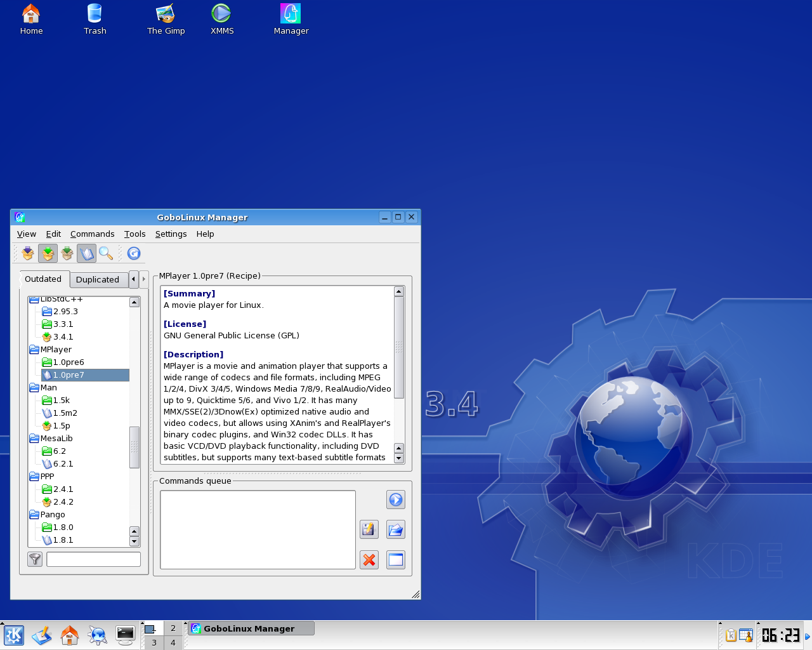Viewport: 812px width, 650px height.
Task: Toggle the bright green-arrow package toolbar button
Action: [48, 253]
